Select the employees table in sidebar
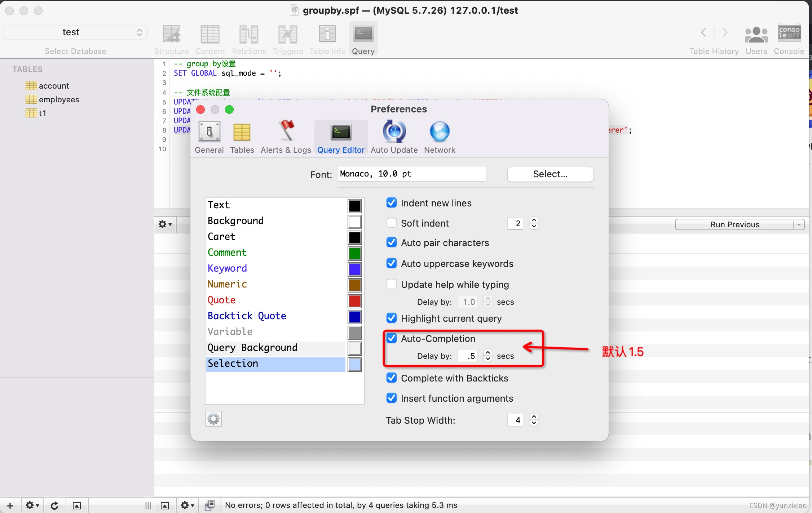The height and width of the screenshot is (513, 812). tap(59, 99)
